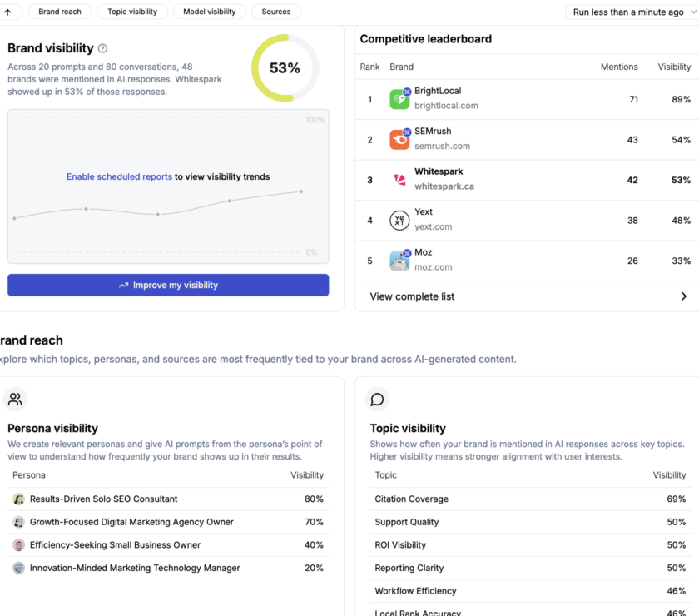The width and height of the screenshot is (699, 616).
Task: Select Moz brand name in leaderboard
Action: click(x=423, y=252)
